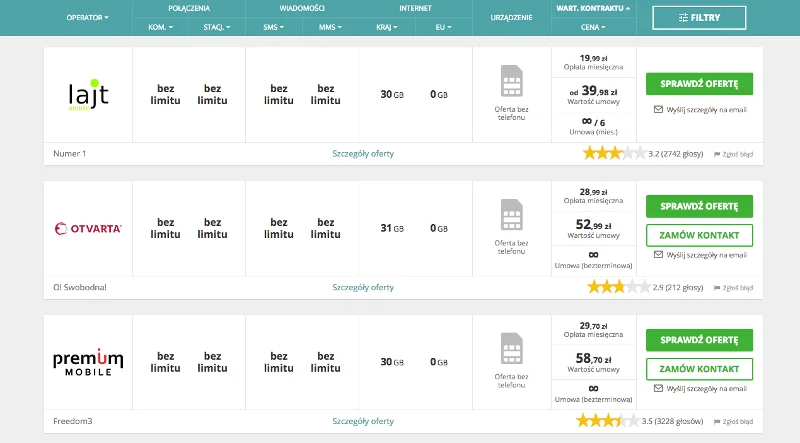Click Zgłoś błąd for Numer 1 offer
The image size is (800, 443).
(x=738, y=154)
